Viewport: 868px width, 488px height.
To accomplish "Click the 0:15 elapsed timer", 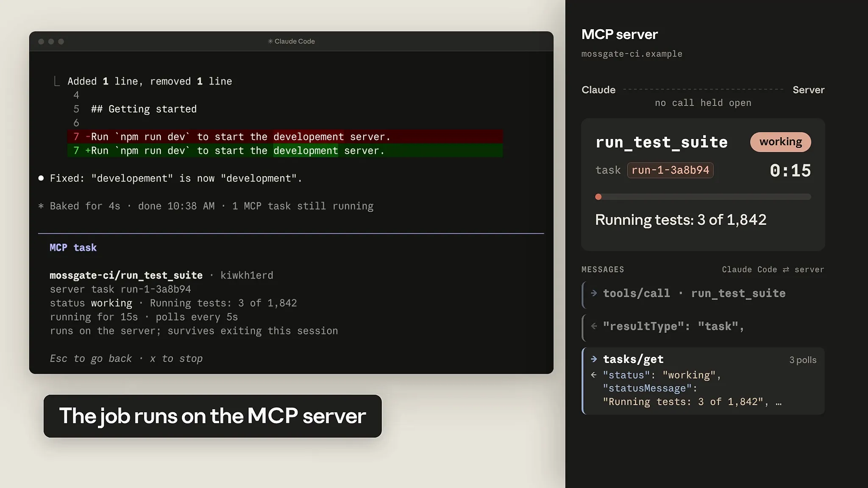I will pyautogui.click(x=790, y=171).
